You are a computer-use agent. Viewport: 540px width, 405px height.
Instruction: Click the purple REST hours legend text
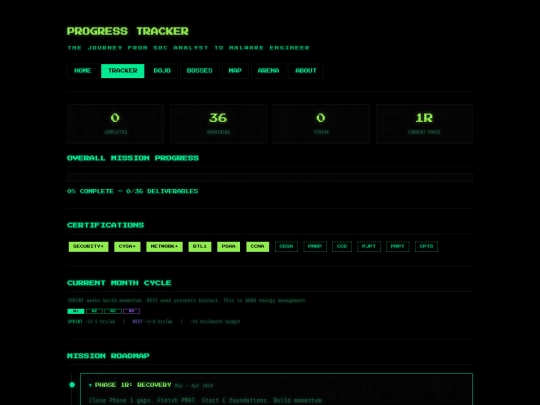[153, 322]
